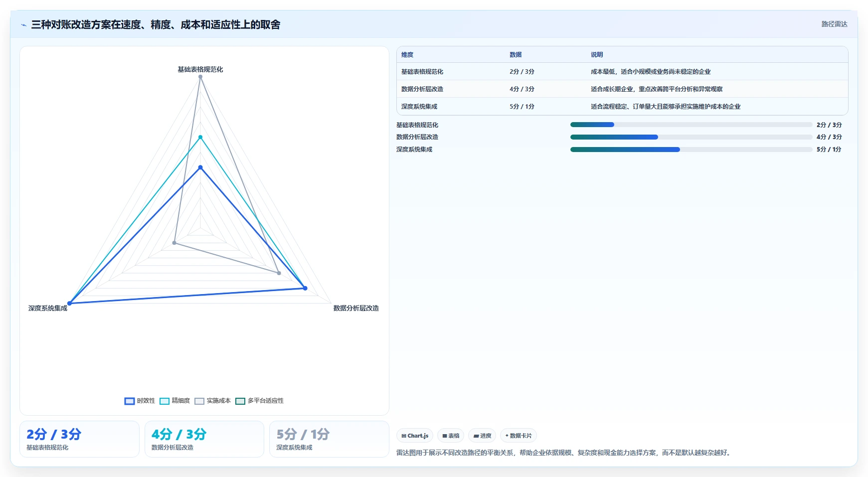Click the 基础表格规范化 progress bar
This screenshot has height=477, width=868.
coord(691,125)
